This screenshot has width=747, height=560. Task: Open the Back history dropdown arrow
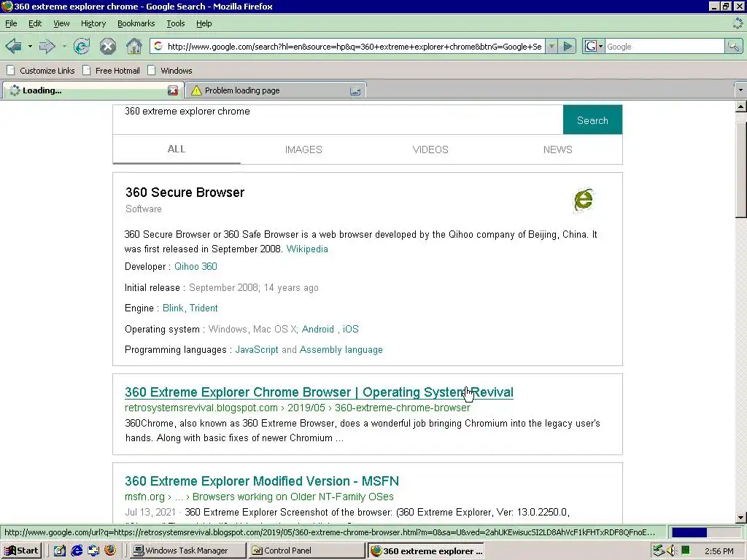tap(29, 46)
